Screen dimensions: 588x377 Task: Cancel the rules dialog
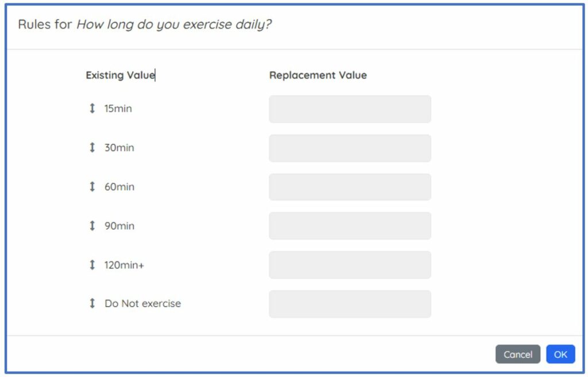[517, 355]
